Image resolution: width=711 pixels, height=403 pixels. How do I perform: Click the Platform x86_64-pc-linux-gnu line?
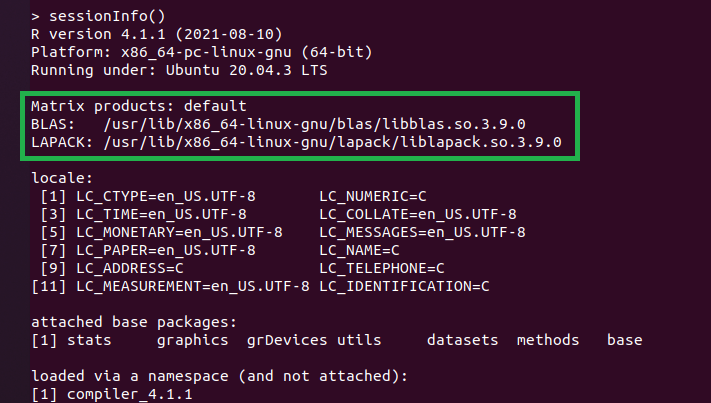pyautogui.click(x=170, y=52)
